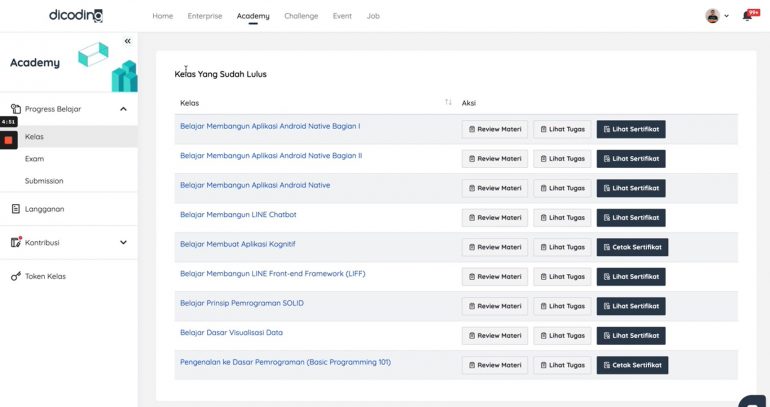Open the Langganan sidebar item
This screenshot has width=770, height=407.
(x=44, y=209)
